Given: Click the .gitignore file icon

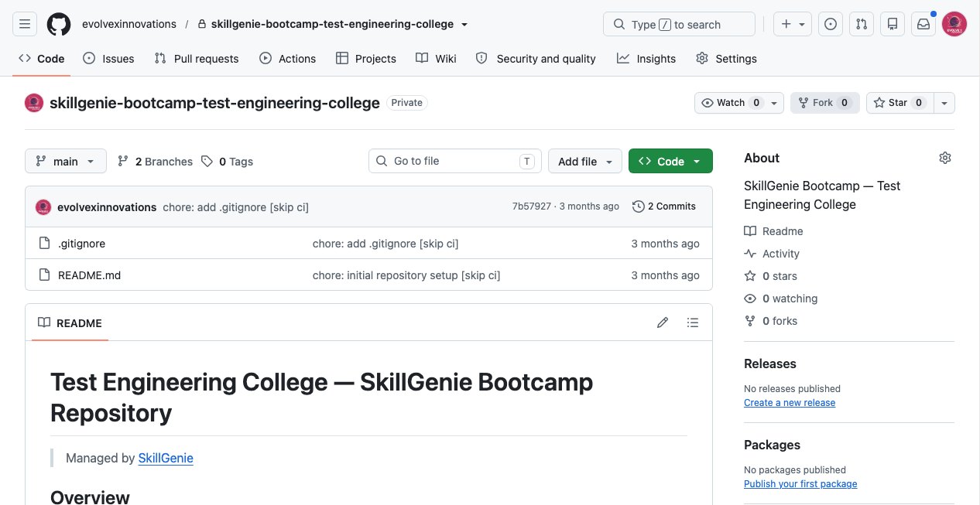Looking at the screenshot, I should click(x=44, y=244).
